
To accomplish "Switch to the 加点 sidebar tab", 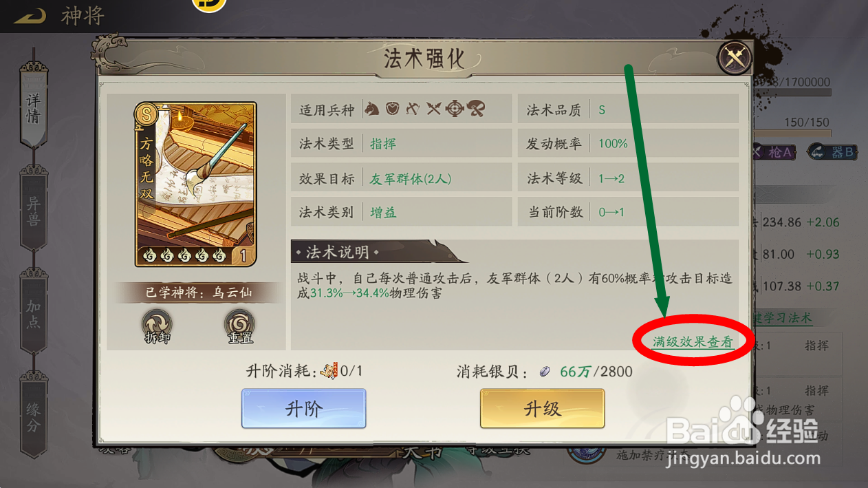I will [x=34, y=311].
